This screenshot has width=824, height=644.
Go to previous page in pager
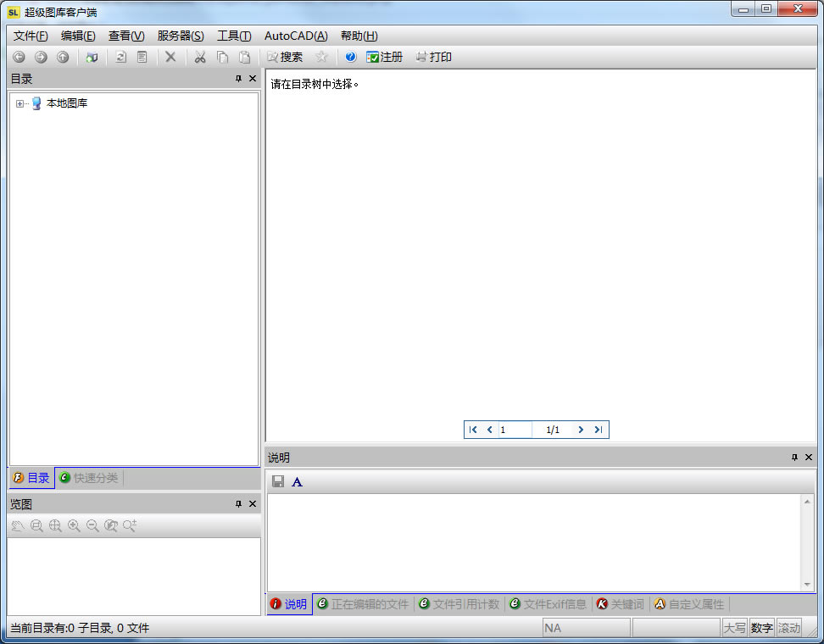click(490, 430)
